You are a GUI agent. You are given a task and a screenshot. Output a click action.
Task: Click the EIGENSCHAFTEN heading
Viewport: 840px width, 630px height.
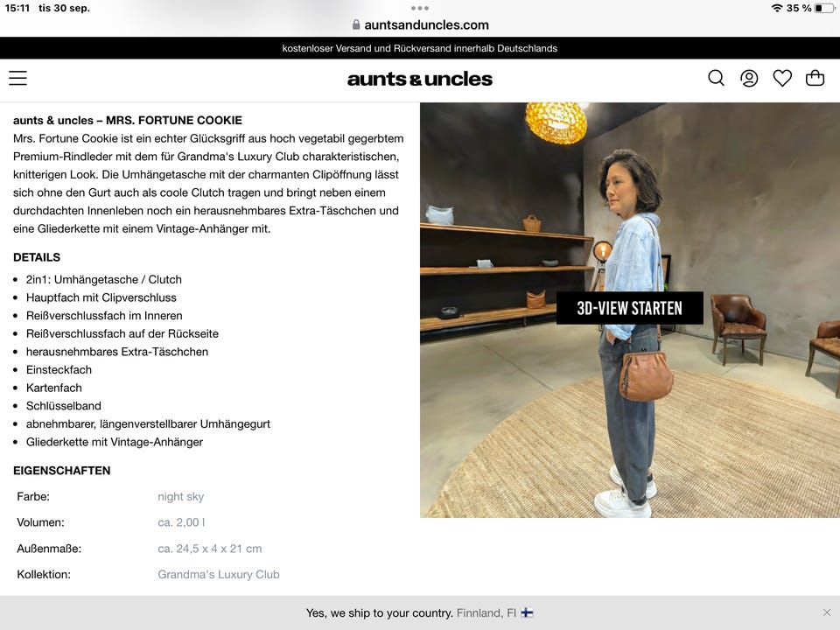(x=61, y=471)
